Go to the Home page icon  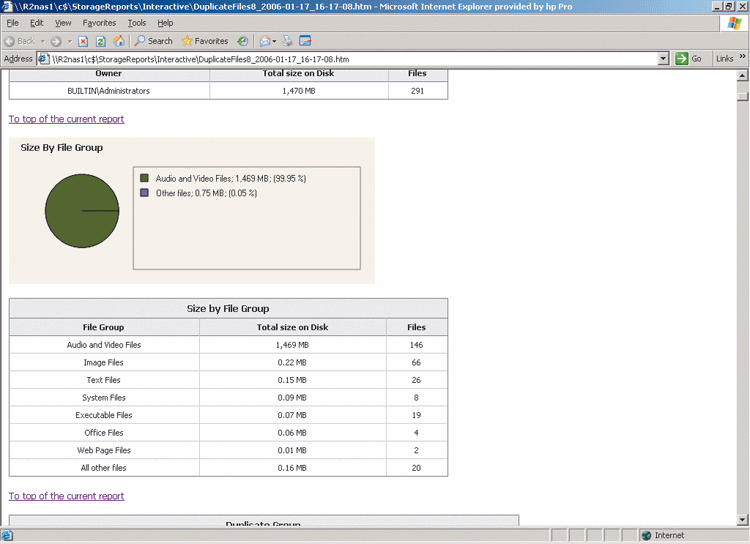119,41
